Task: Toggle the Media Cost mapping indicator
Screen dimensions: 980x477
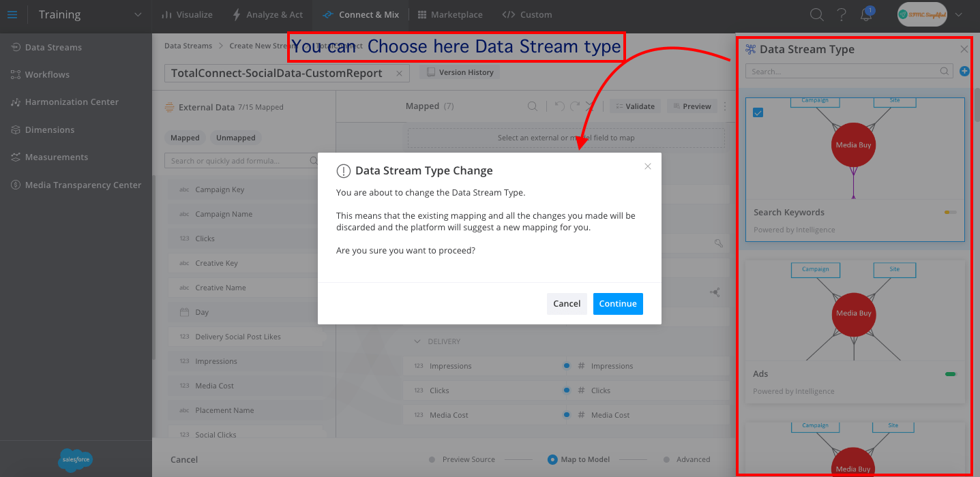Action: [567, 415]
